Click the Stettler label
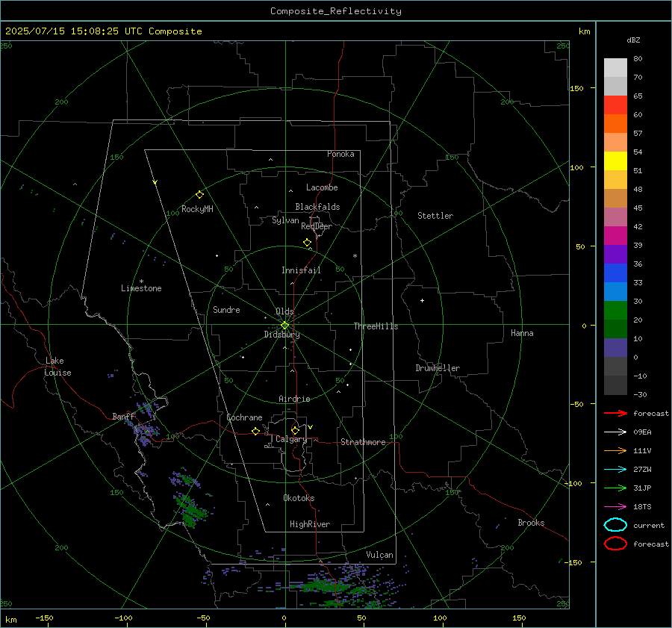 435,216
